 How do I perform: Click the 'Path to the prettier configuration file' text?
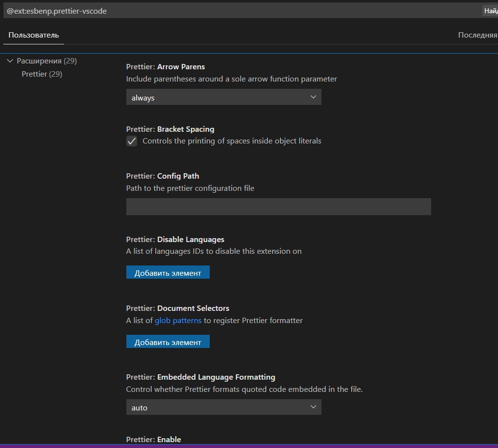click(190, 188)
